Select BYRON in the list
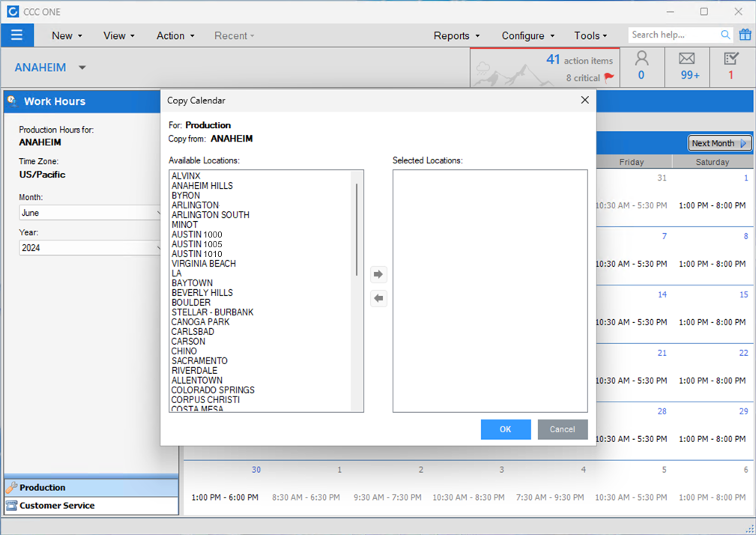Image resolution: width=756 pixels, height=535 pixels. 186,196
